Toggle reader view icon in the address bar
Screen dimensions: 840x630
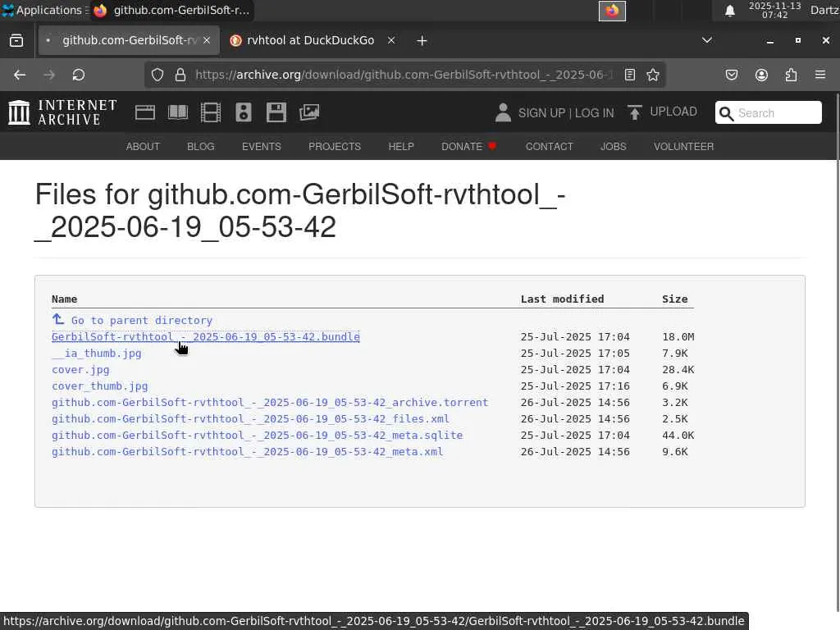pos(630,75)
